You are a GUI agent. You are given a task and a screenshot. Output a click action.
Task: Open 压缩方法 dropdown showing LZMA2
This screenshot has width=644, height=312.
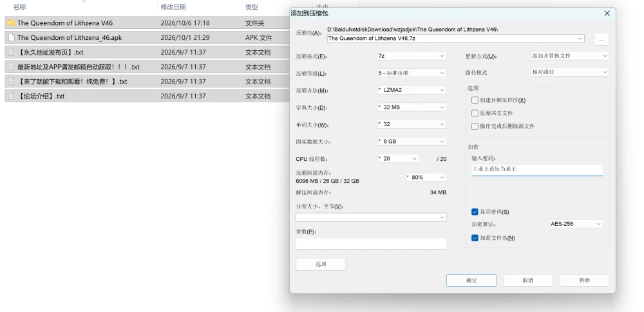tap(412, 90)
